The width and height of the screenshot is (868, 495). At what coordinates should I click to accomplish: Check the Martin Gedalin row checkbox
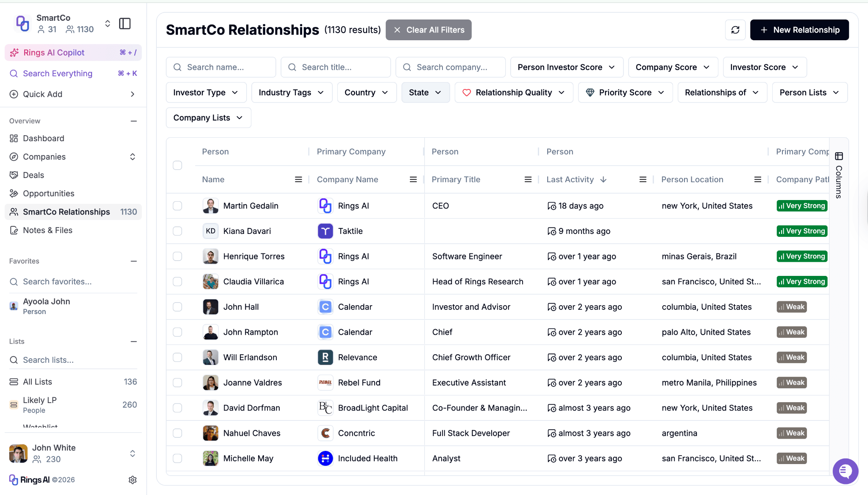click(x=178, y=206)
